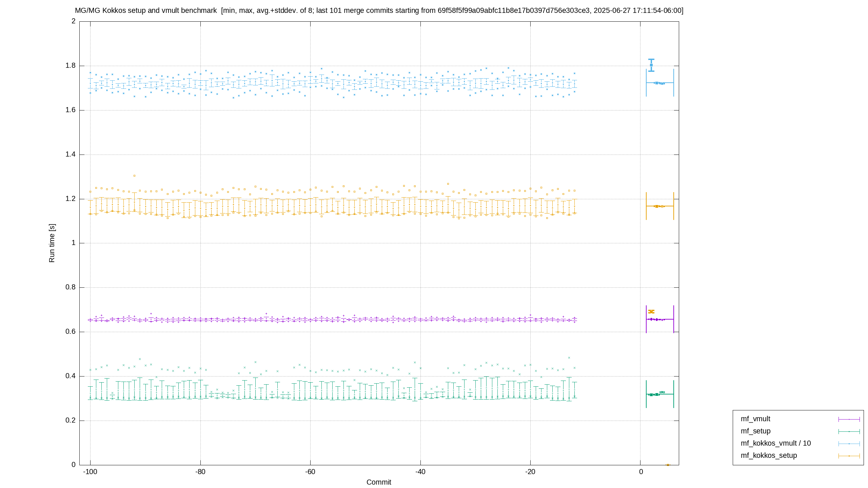868x488 pixels.
Task: Click the 1.8 tick label on y-axis
Action: [x=71, y=66]
